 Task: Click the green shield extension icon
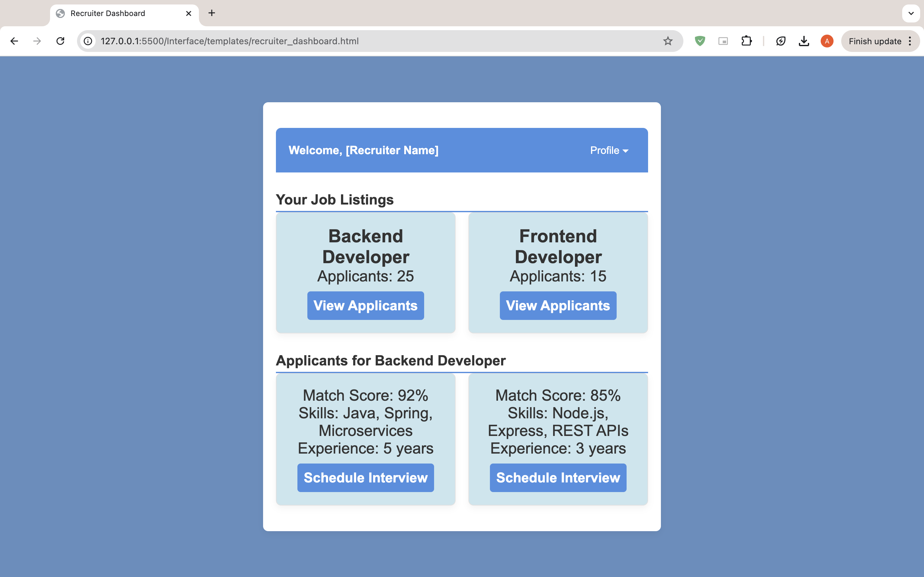(699, 41)
